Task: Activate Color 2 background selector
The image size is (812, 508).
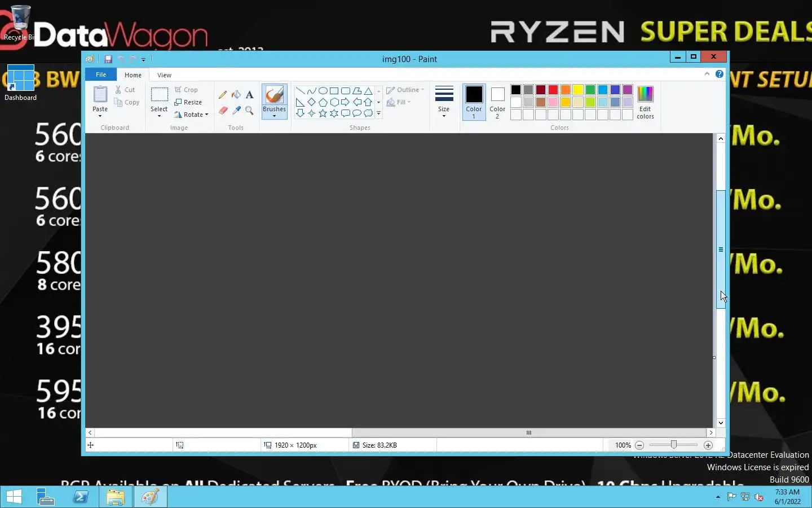Action: pos(497,102)
